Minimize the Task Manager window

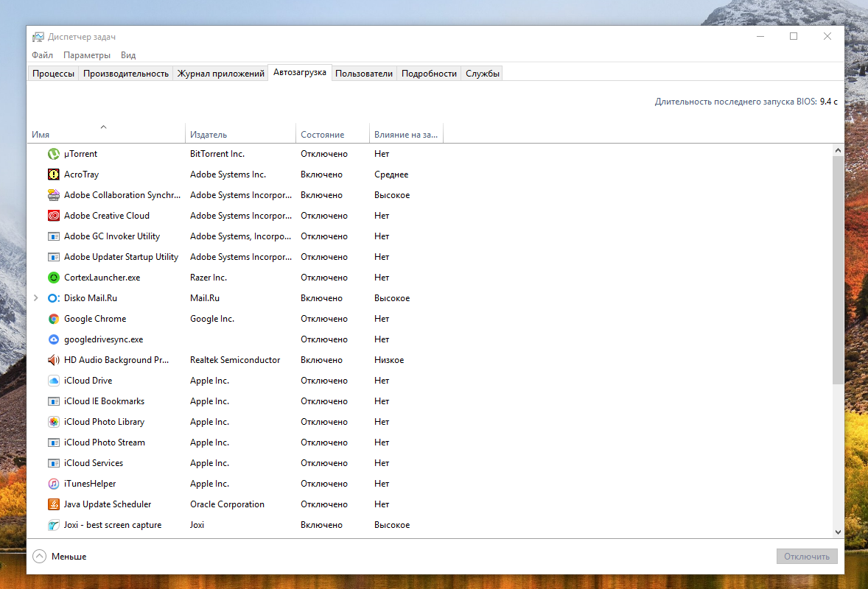coord(760,37)
